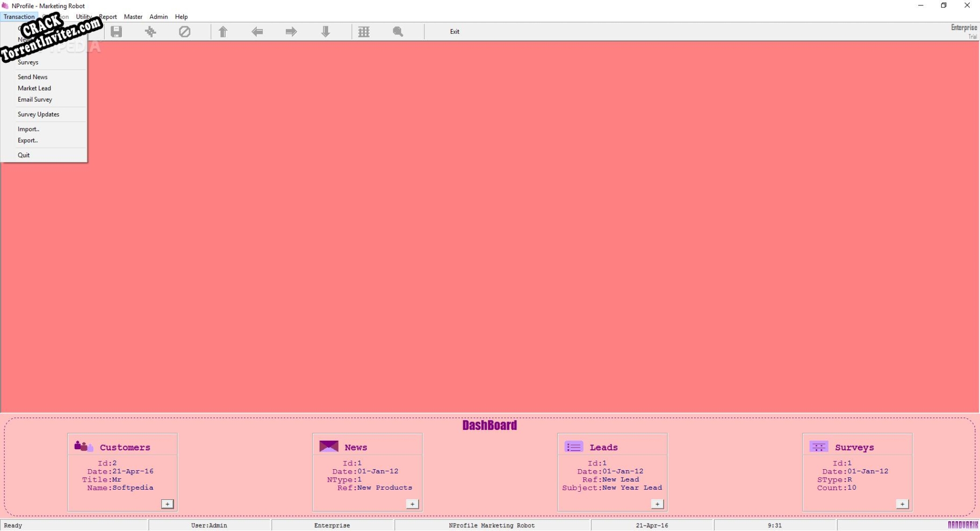Add a new record with the plus icon
Viewport: 980px width, 531px height.
coord(150,32)
